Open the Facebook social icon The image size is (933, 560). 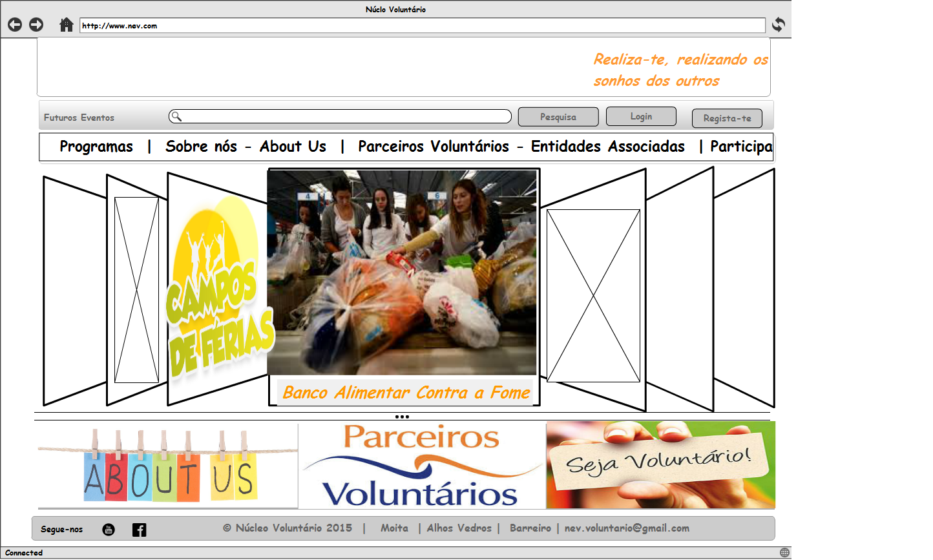pyautogui.click(x=139, y=530)
